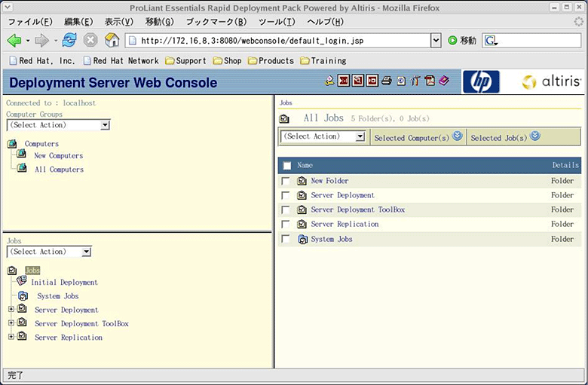
Task: Click the key-shaped login icon in console toolbar
Action: [329, 81]
